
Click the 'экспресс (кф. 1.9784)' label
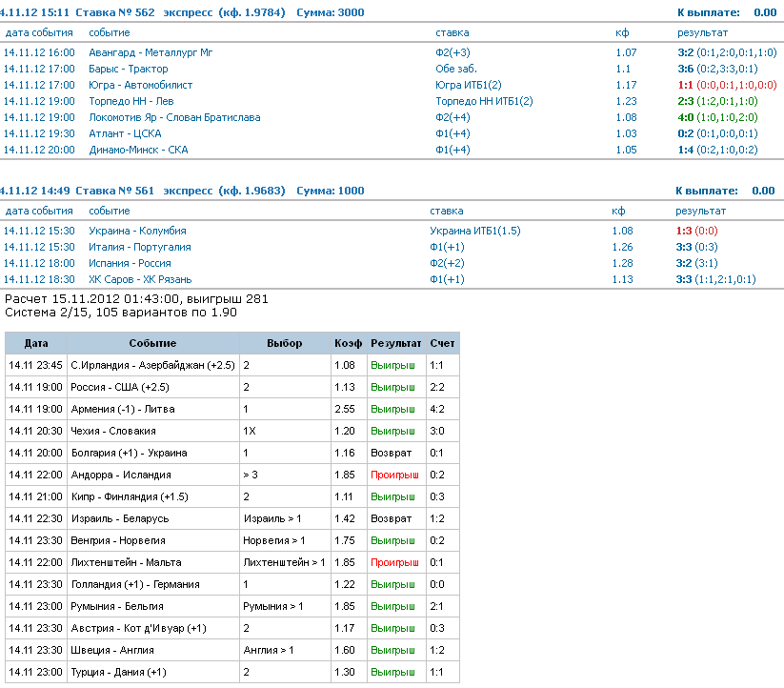[224, 12]
